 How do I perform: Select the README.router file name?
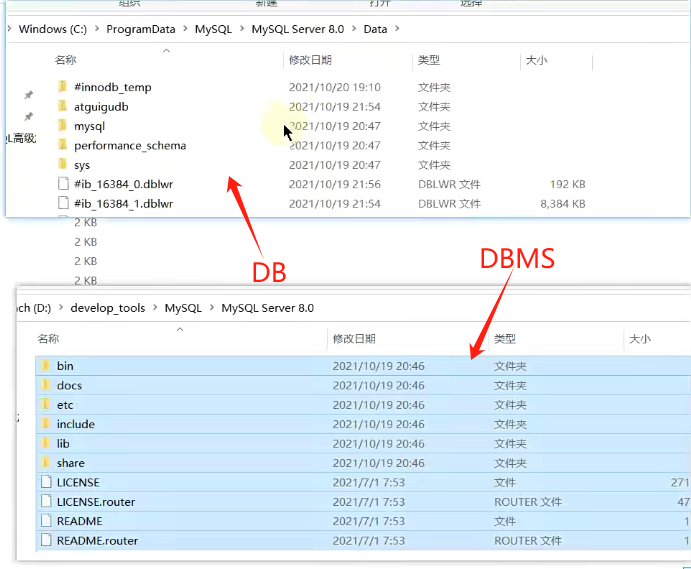click(x=97, y=540)
